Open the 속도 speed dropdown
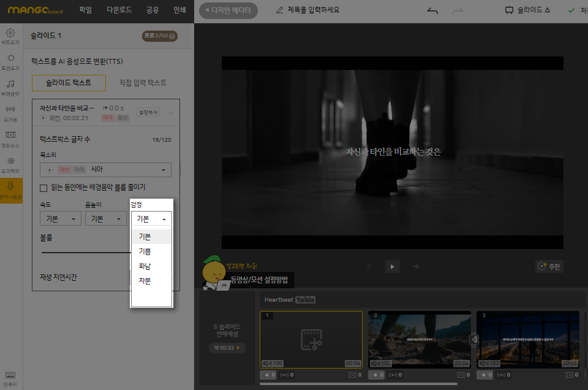Screen dimensions: 588x390 pyautogui.click(x=60, y=219)
